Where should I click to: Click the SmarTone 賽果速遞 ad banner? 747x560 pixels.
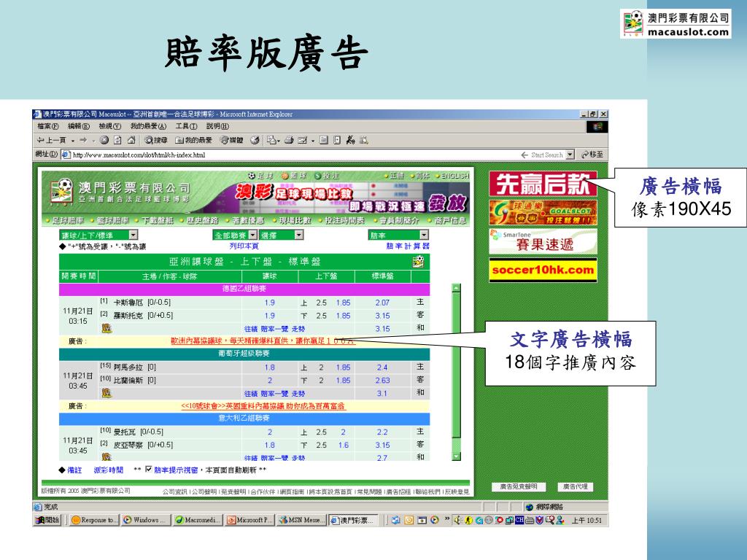click(543, 241)
